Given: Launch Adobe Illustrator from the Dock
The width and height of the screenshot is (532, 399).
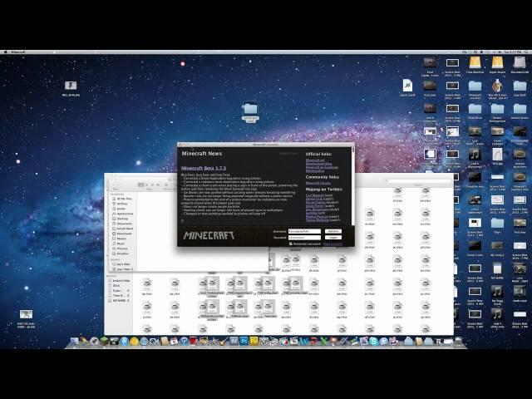Looking at the screenshot, I should pos(234,341).
